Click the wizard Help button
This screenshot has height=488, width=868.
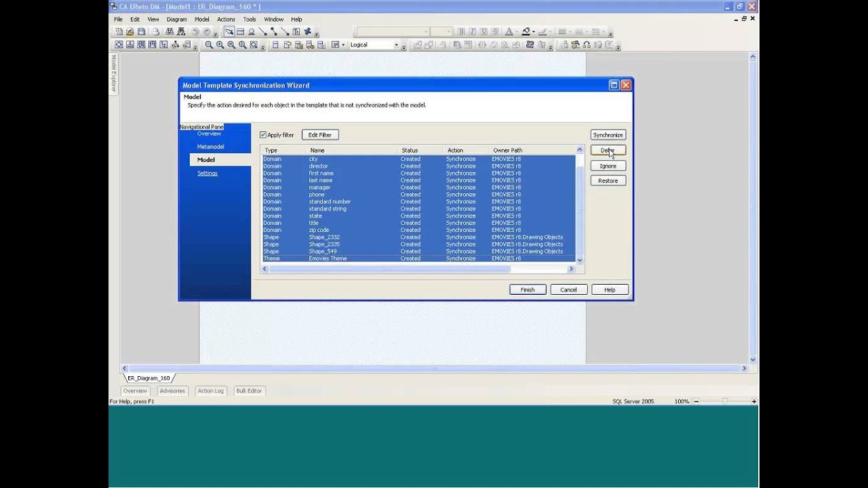coord(610,290)
